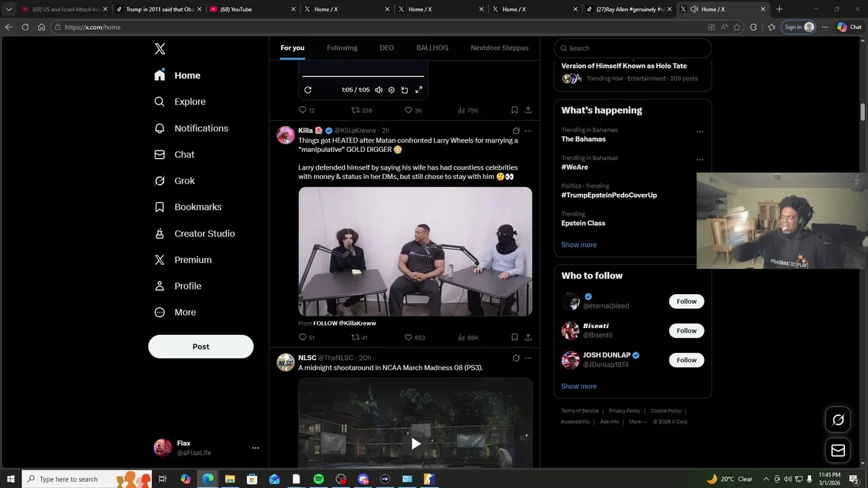
Task: Open File Explorer from the taskbar
Action: (230, 479)
